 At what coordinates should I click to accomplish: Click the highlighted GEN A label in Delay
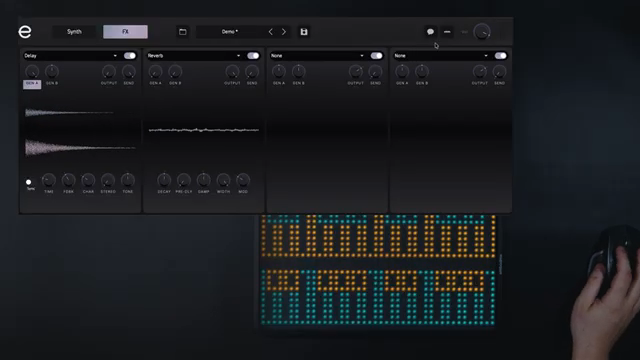point(32,84)
